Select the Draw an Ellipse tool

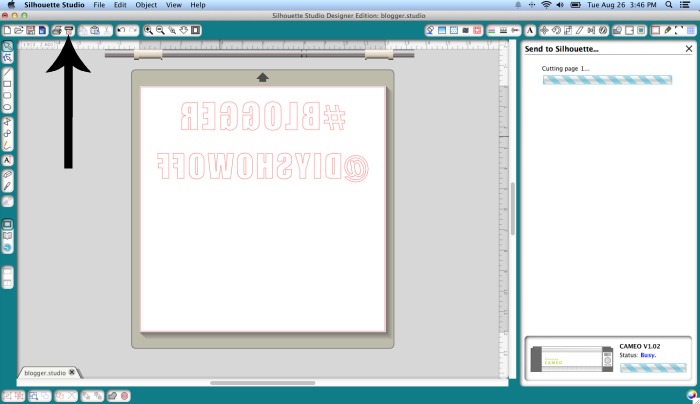tap(7, 107)
